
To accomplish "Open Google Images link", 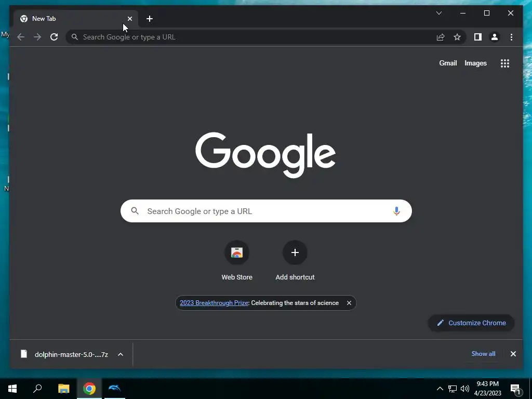I will pos(475,63).
